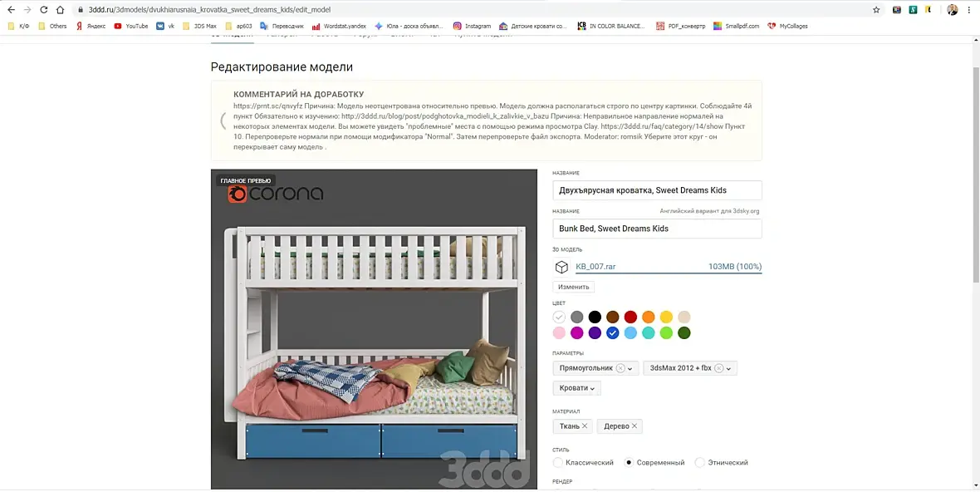Open the Кровати category dropdown
The image size is (980, 492).
[576, 388]
